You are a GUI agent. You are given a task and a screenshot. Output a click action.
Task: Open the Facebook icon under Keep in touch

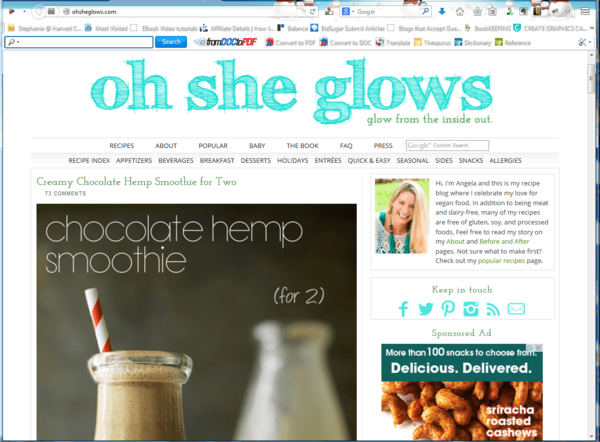(x=403, y=309)
